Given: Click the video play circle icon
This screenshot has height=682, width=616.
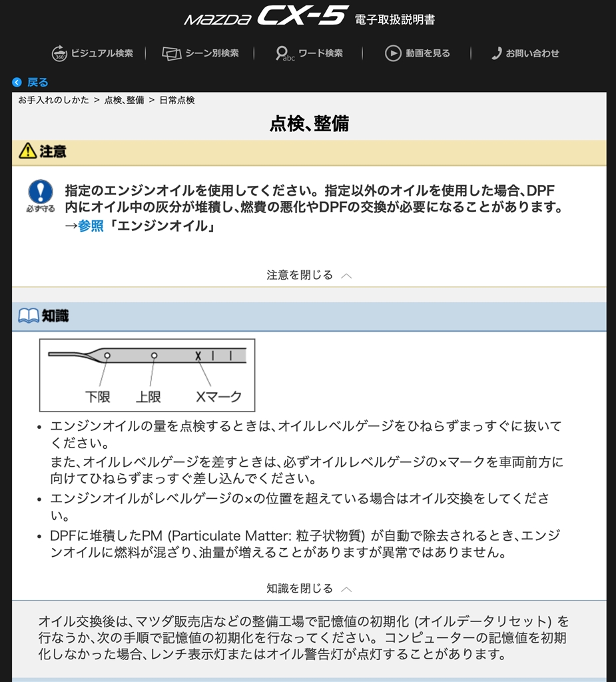Looking at the screenshot, I should (x=393, y=53).
